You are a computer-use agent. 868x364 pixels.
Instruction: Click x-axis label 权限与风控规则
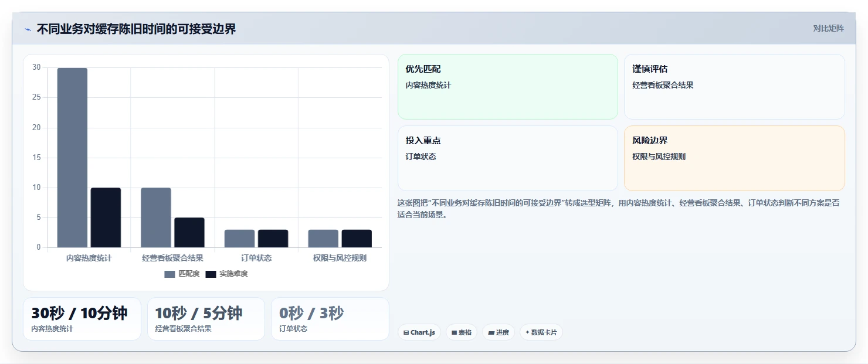point(340,258)
